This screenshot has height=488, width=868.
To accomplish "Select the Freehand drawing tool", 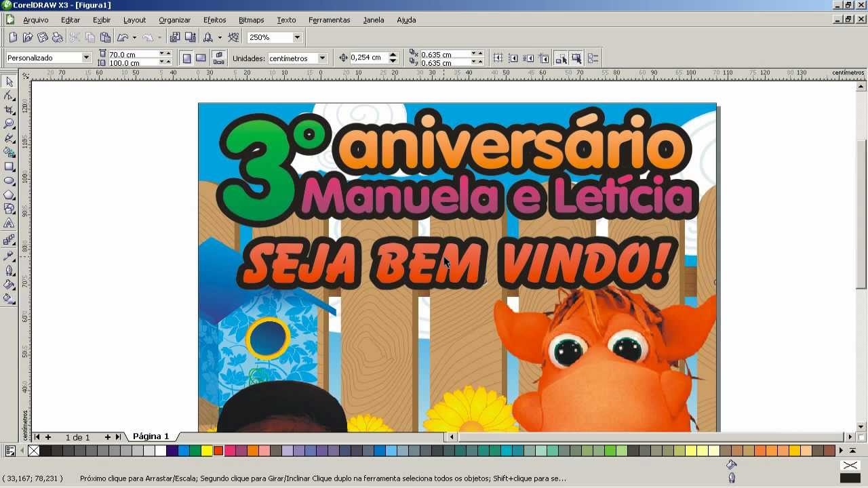I will 9,138.
